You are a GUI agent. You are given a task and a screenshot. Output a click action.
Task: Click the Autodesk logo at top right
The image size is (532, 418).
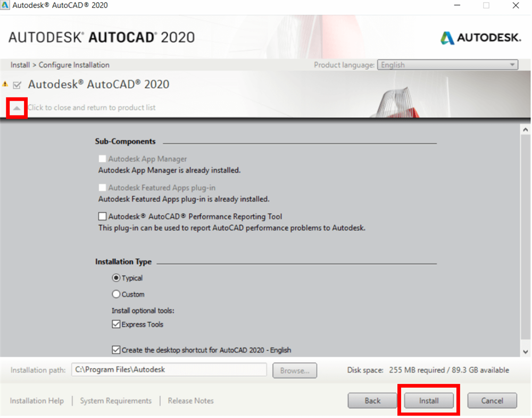click(480, 38)
